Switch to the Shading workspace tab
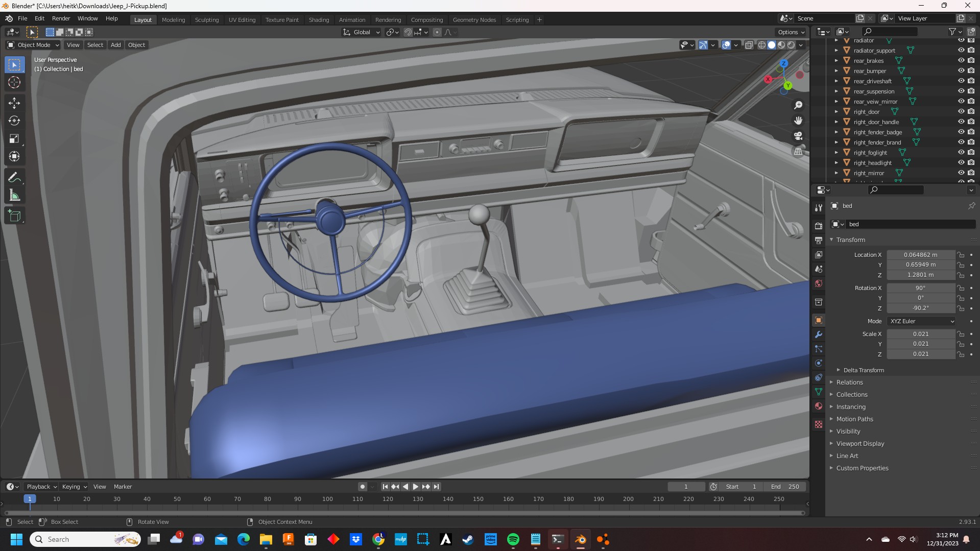This screenshot has width=980, height=551. pyautogui.click(x=319, y=20)
